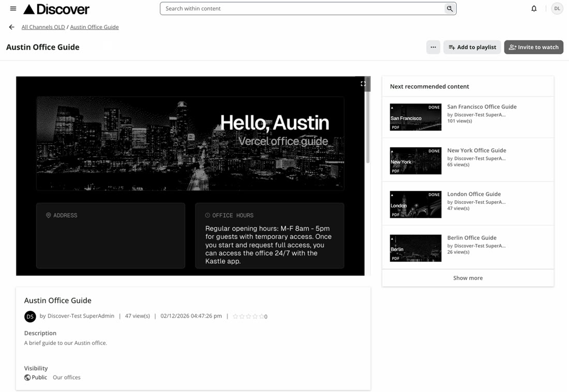Screen dimensions: 569x392
Task: Click London Office Guide title
Action: [x=474, y=194]
